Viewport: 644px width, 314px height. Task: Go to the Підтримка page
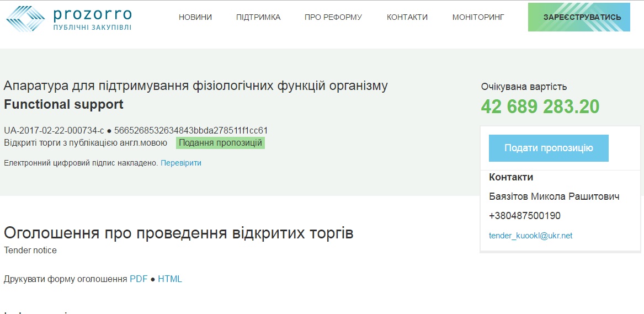tap(258, 17)
